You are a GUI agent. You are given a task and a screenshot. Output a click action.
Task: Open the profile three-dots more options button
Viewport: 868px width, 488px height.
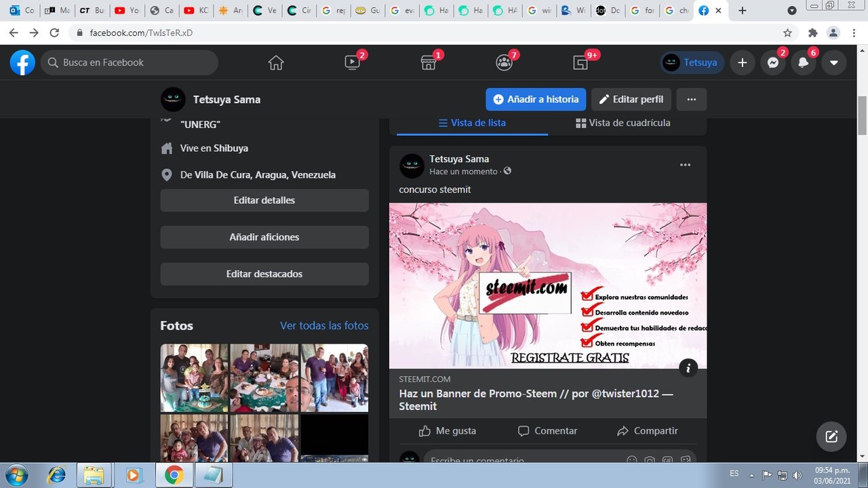[x=692, y=99]
